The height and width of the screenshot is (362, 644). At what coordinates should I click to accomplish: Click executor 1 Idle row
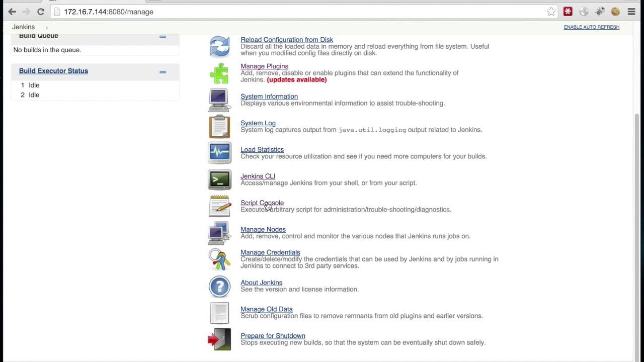click(95, 85)
